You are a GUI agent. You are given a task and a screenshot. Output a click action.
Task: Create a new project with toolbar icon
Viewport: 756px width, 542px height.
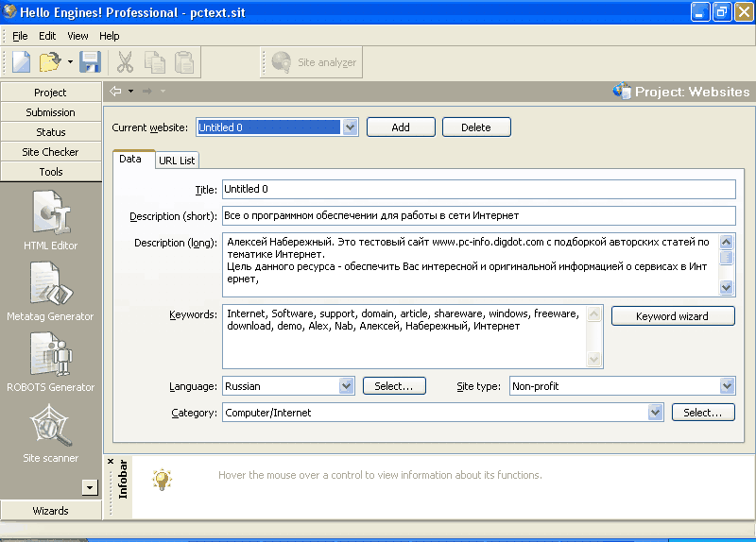pyautogui.click(x=21, y=62)
